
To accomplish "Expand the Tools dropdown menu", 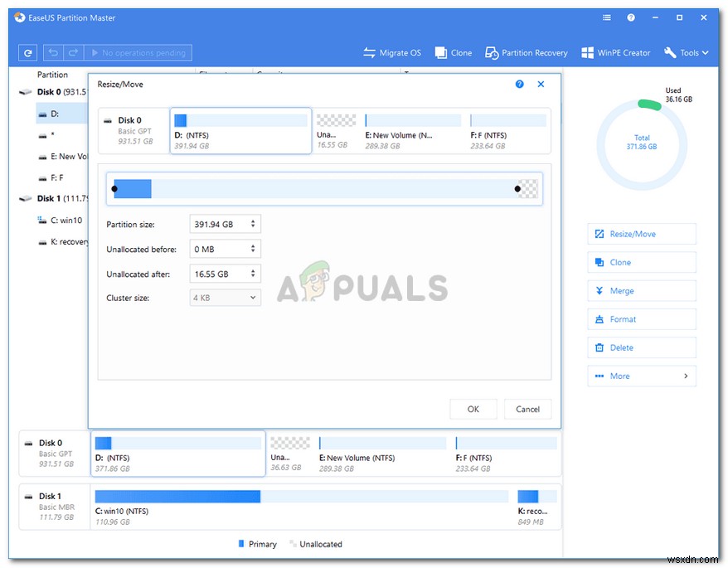I will 687,53.
